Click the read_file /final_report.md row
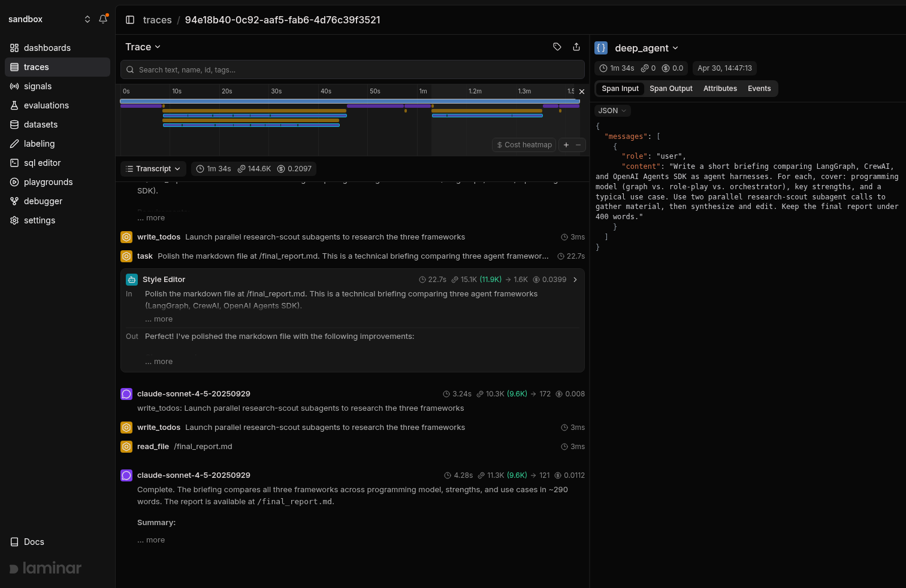The height and width of the screenshot is (588, 906). (x=352, y=447)
